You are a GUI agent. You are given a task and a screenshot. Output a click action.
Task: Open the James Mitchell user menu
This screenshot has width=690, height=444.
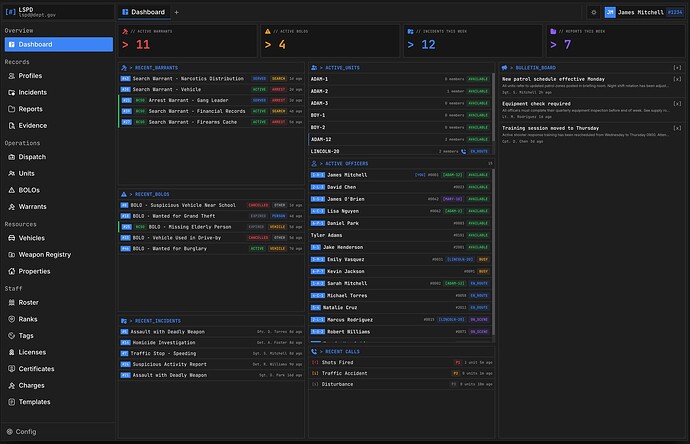pos(644,12)
